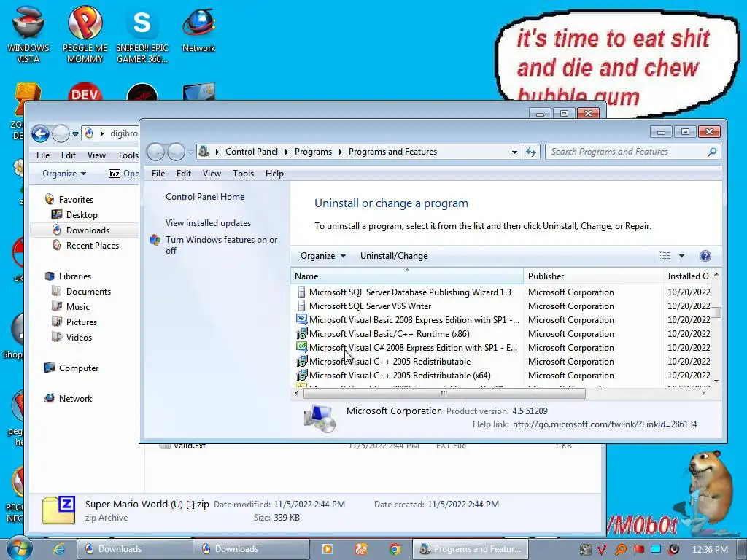This screenshot has width=747, height=560.
Task: Open the Help menu in Programs and Features
Action: point(274,174)
